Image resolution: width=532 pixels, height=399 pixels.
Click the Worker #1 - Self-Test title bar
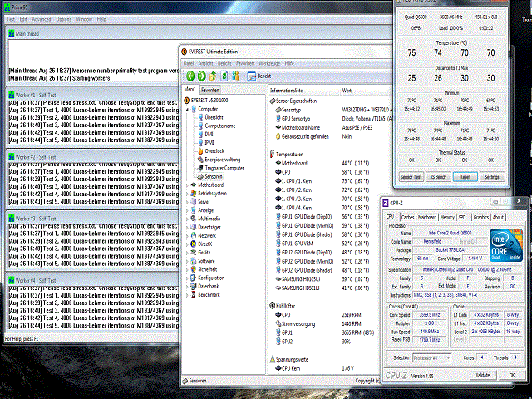pyautogui.click(x=91, y=95)
